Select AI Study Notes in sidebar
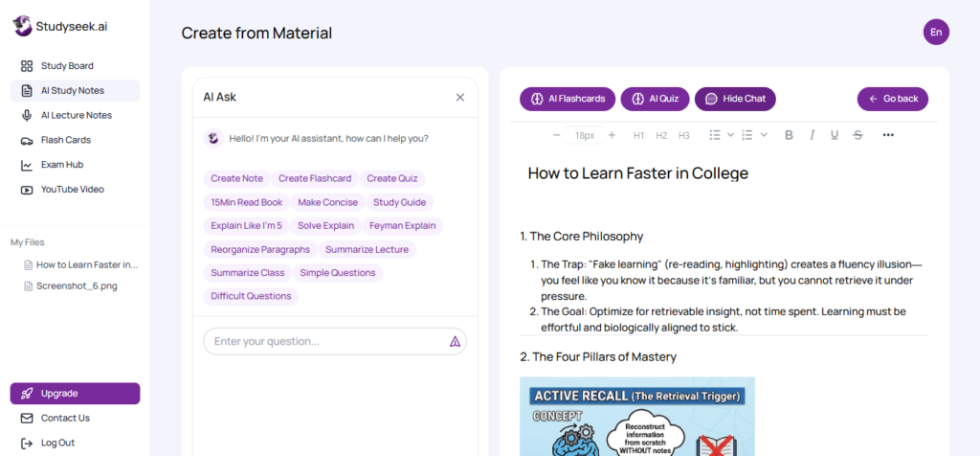This screenshot has width=980, height=456. tap(75, 91)
